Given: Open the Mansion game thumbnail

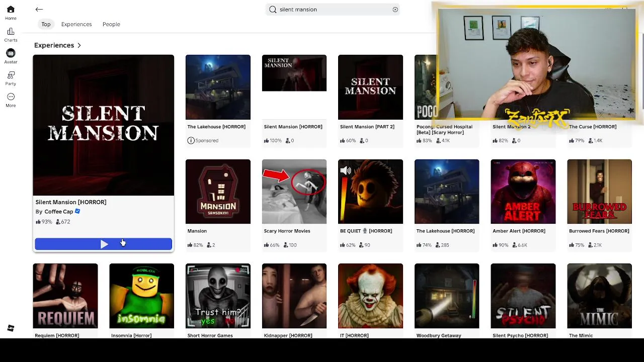Looking at the screenshot, I should pyautogui.click(x=218, y=192).
